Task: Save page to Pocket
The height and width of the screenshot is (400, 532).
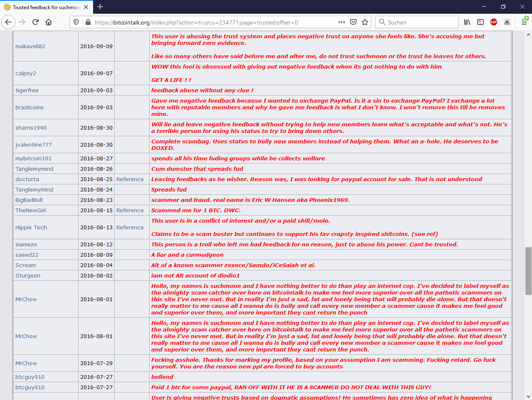Action: point(353,22)
